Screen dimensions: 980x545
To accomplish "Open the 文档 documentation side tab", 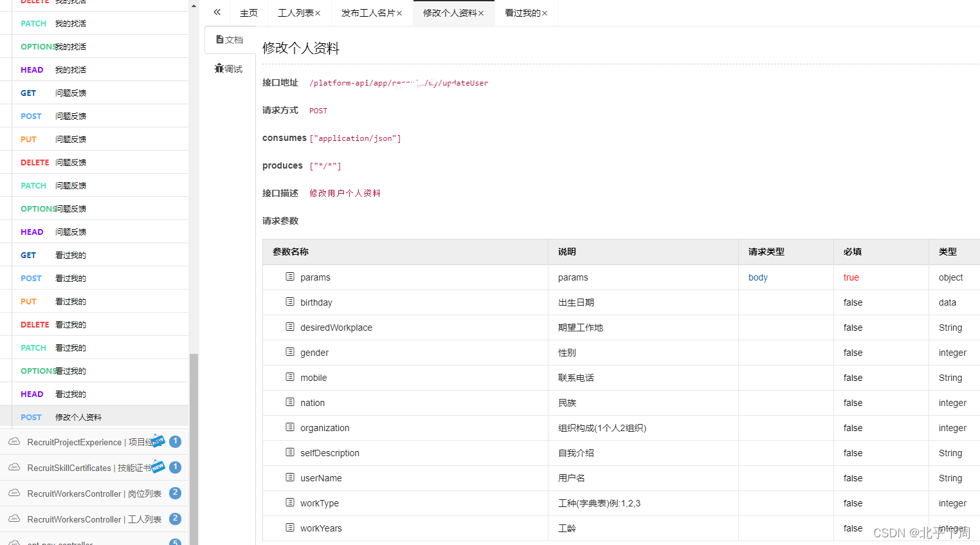I will (x=230, y=40).
